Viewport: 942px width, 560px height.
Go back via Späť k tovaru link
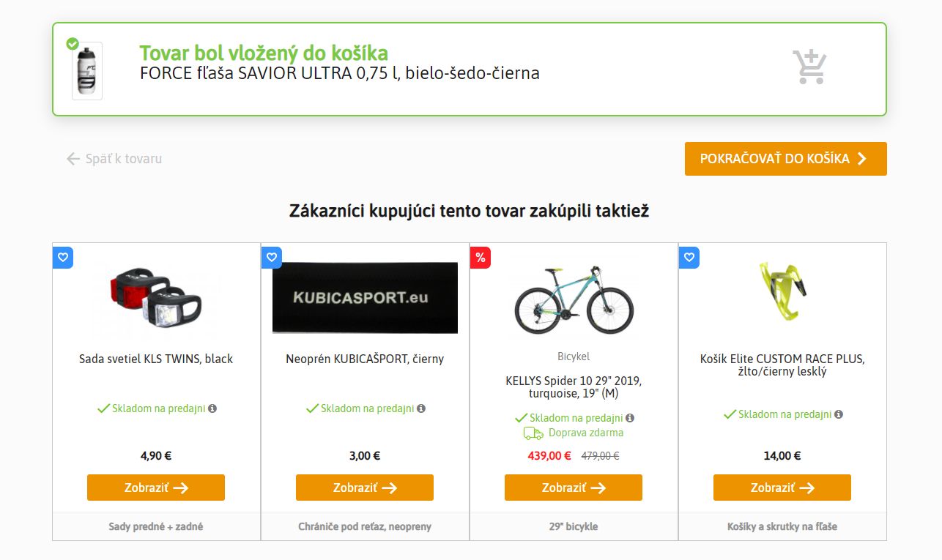point(114,159)
